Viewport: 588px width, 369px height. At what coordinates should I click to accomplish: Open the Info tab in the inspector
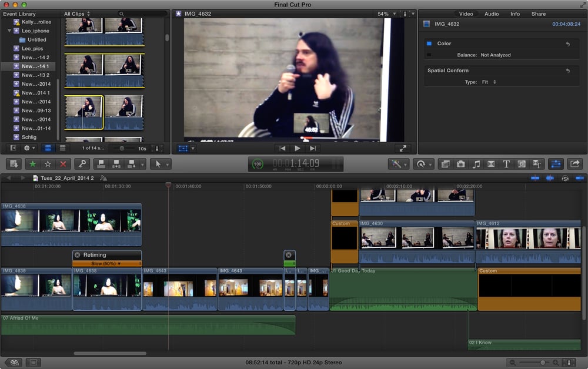click(515, 14)
